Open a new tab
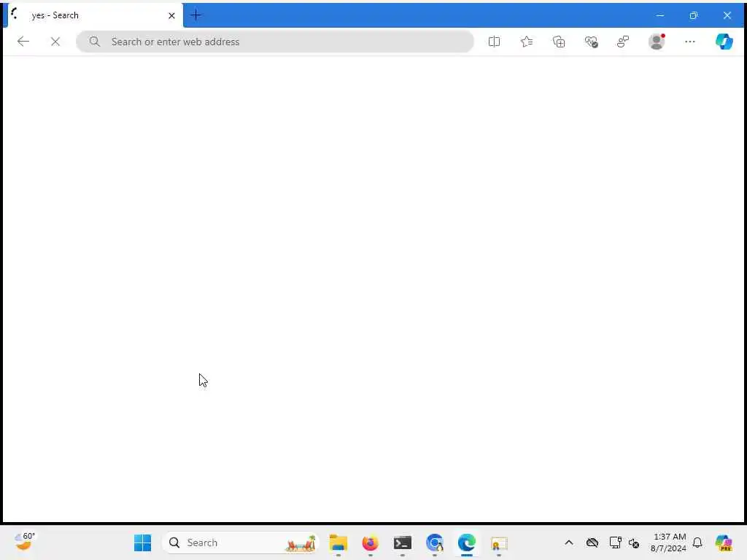 click(x=196, y=15)
